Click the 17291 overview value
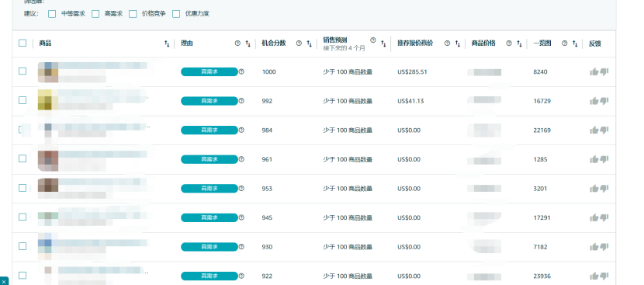644x285 pixels. point(542,218)
